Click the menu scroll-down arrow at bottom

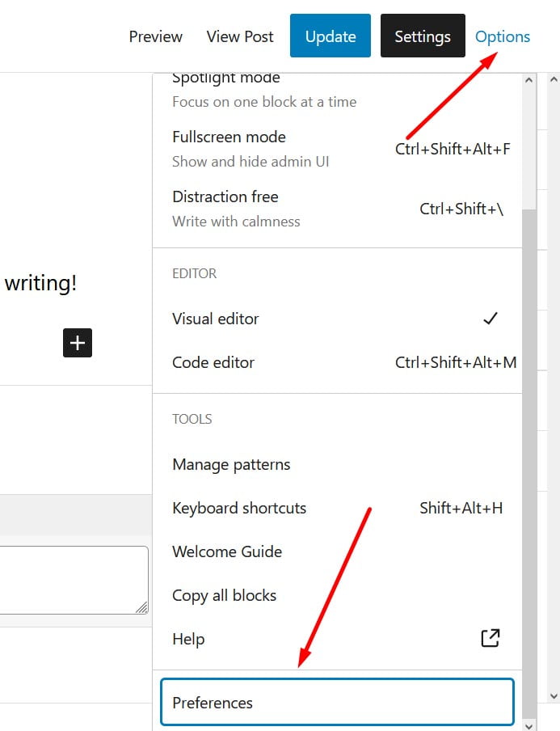pyautogui.click(x=528, y=725)
